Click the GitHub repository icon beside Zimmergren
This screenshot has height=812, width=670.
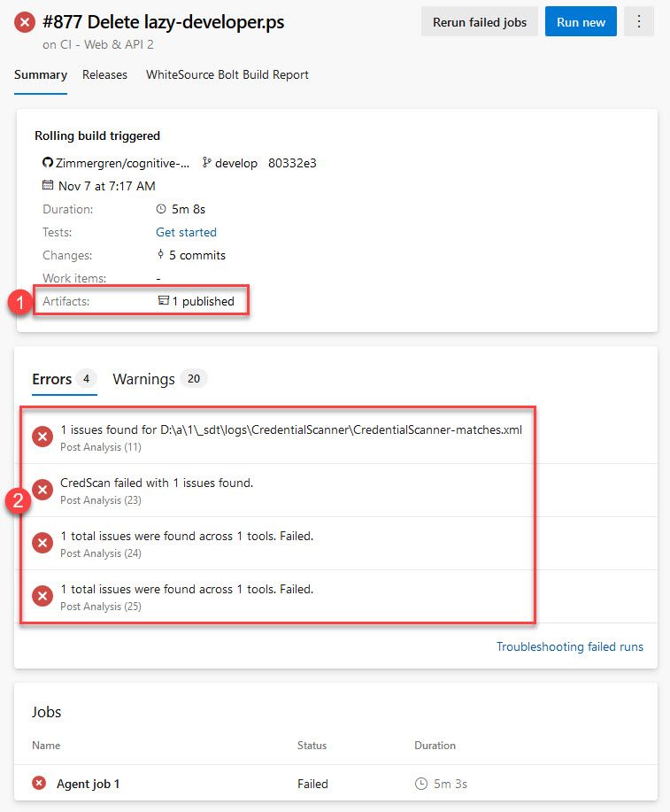pyautogui.click(x=48, y=163)
